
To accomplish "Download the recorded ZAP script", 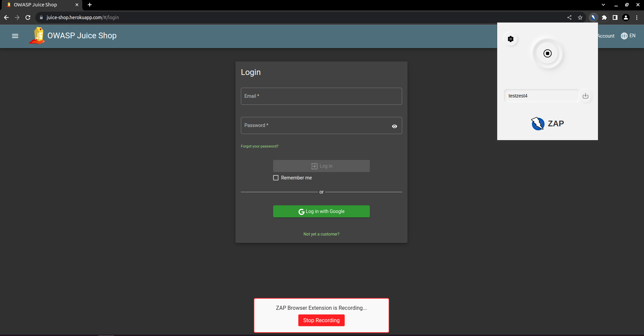I will coord(585,96).
